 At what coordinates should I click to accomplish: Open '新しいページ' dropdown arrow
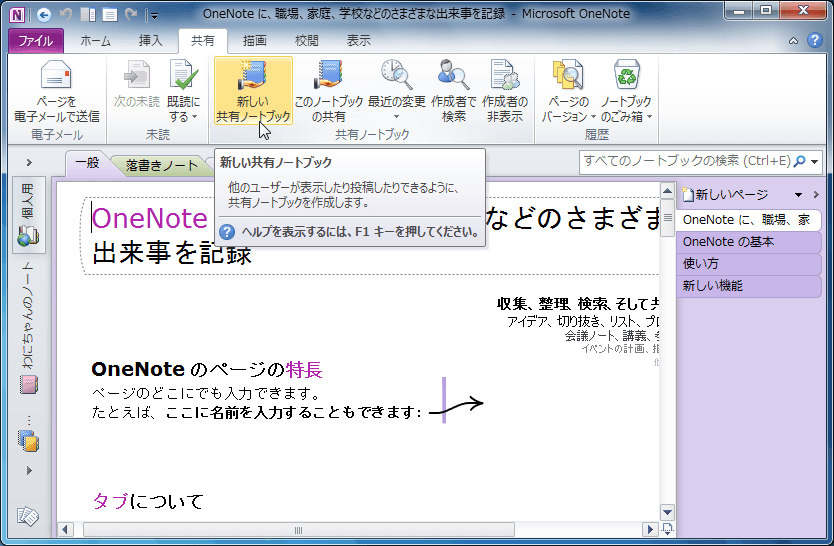[798, 195]
